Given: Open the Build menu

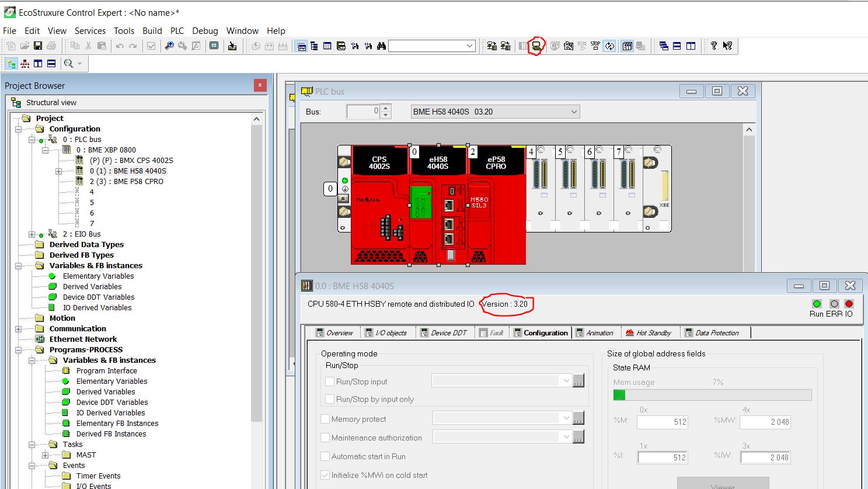Looking at the screenshot, I should (152, 31).
